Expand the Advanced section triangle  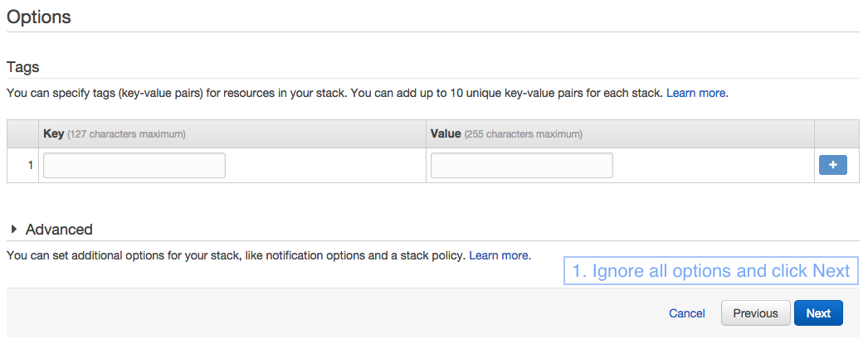pos(14,229)
